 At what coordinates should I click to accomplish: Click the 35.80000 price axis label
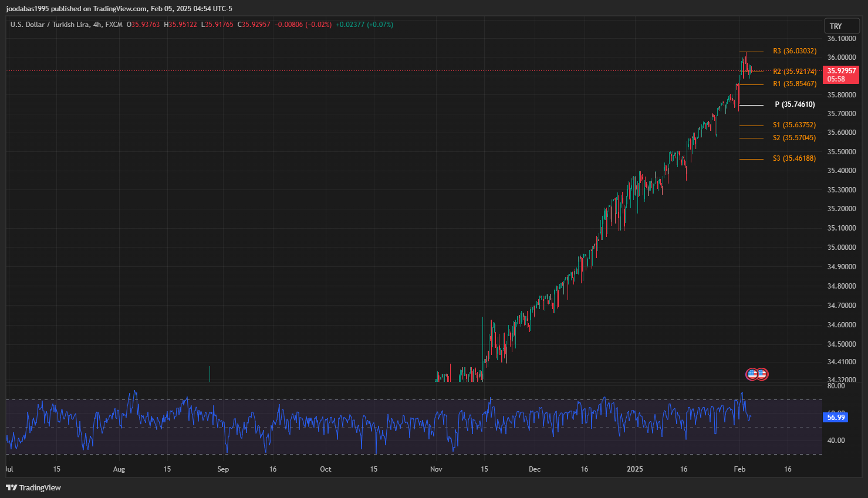(842, 95)
